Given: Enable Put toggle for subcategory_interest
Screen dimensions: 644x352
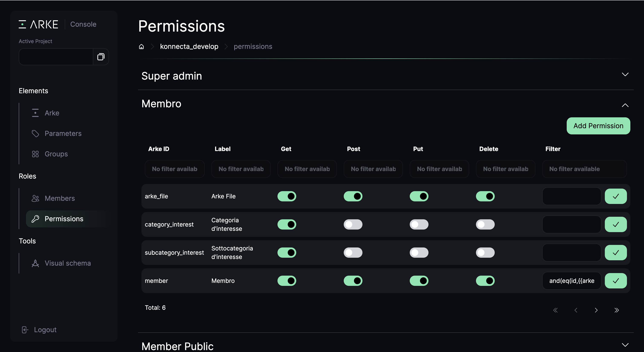Looking at the screenshot, I should 419,253.
